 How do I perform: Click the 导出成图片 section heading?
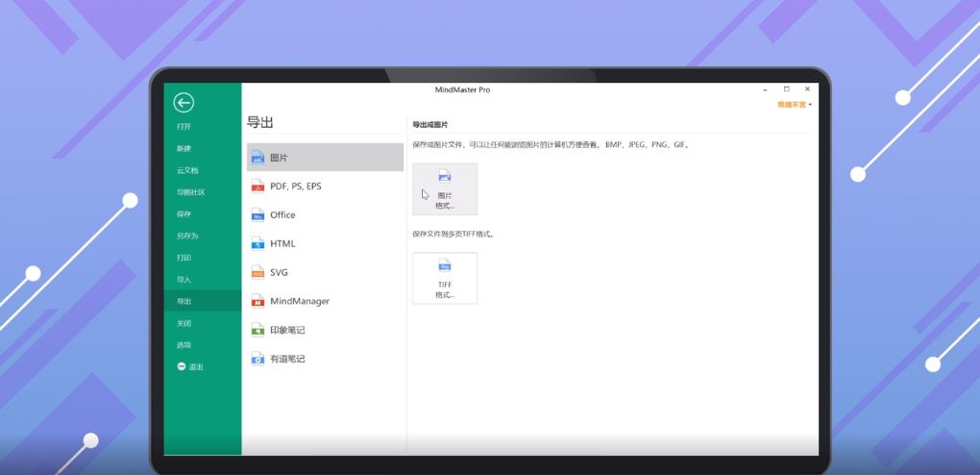430,125
